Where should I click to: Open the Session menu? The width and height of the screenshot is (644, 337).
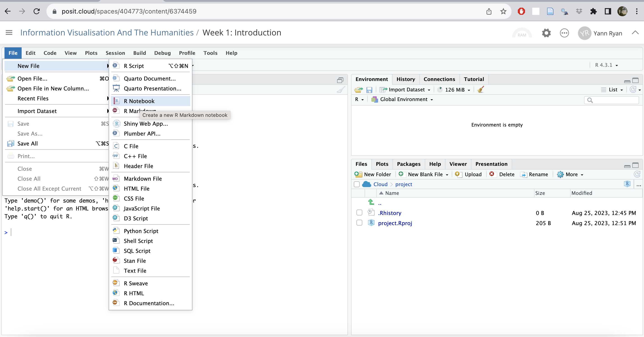(115, 53)
